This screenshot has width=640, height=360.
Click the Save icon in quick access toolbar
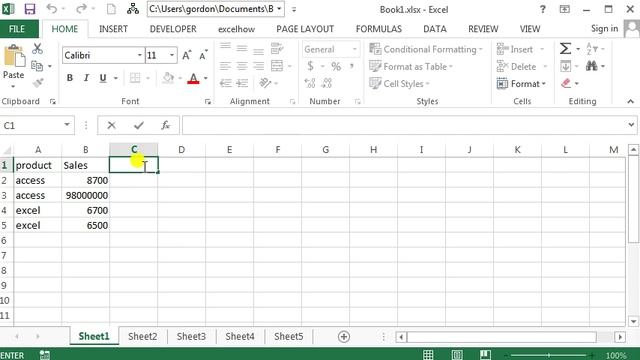(29, 9)
